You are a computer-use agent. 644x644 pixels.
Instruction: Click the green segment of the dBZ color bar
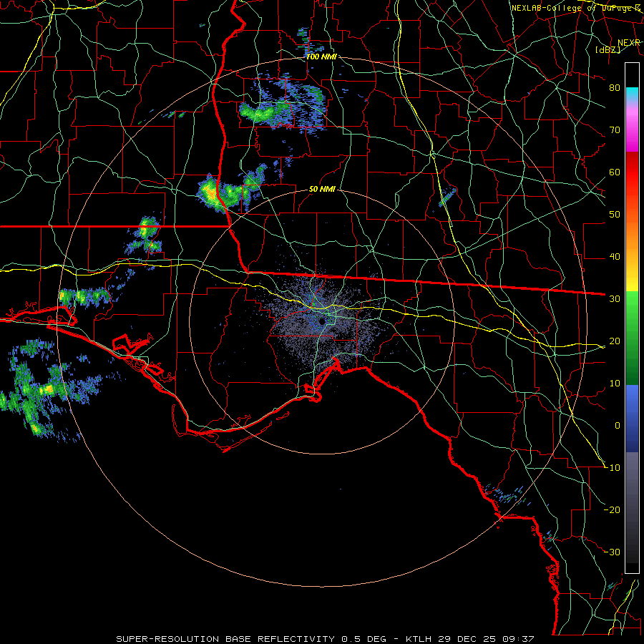632,337
